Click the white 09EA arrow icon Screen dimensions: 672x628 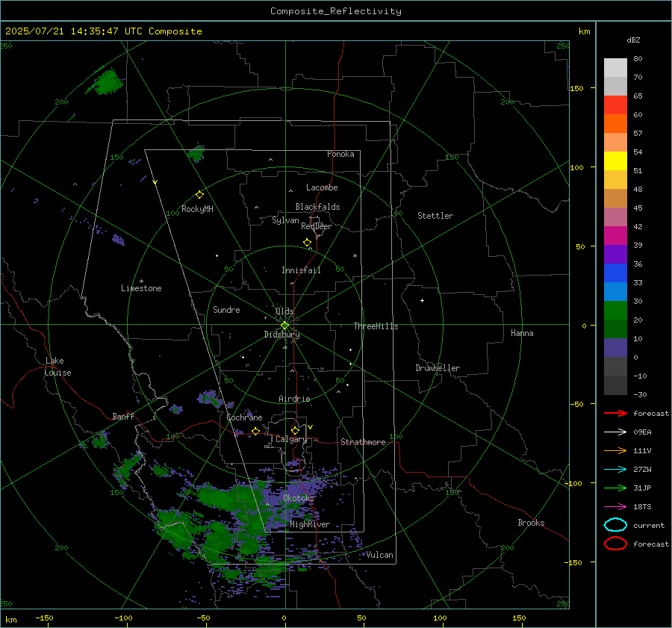pos(615,432)
